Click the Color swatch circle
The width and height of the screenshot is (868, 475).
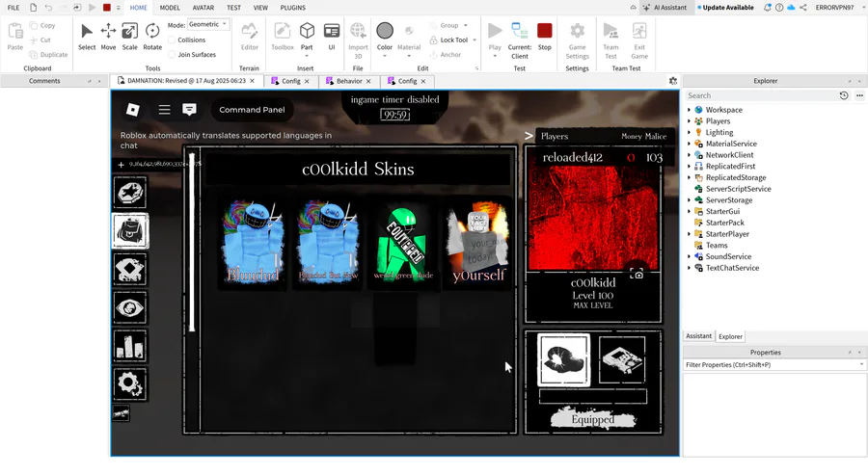click(x=385, y=31)
